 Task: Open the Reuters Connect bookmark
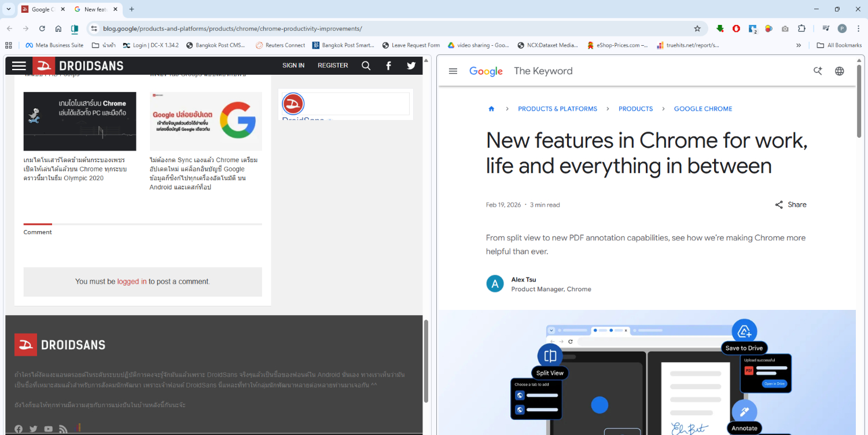pyautogui.click(x=280, y=45)
